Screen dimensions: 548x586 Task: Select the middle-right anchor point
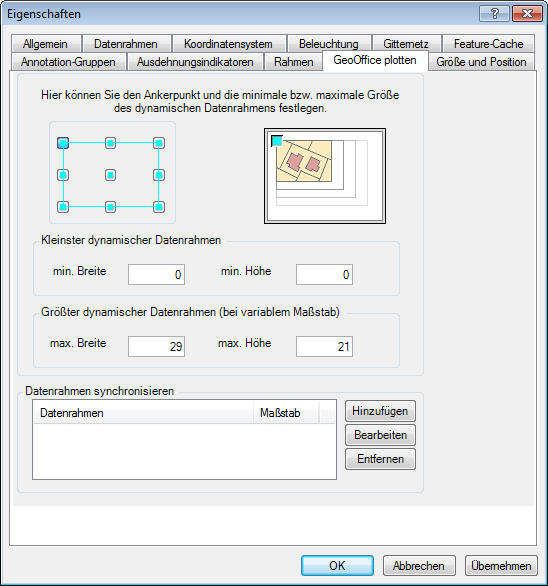click(x=159, y=175)
